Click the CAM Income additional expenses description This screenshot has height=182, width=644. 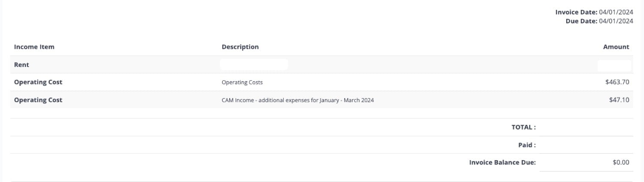[298, 100]
